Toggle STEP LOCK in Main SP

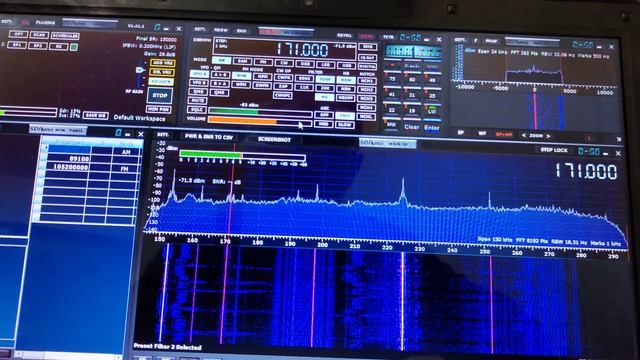pyautogui.click(x=554, y=150)
